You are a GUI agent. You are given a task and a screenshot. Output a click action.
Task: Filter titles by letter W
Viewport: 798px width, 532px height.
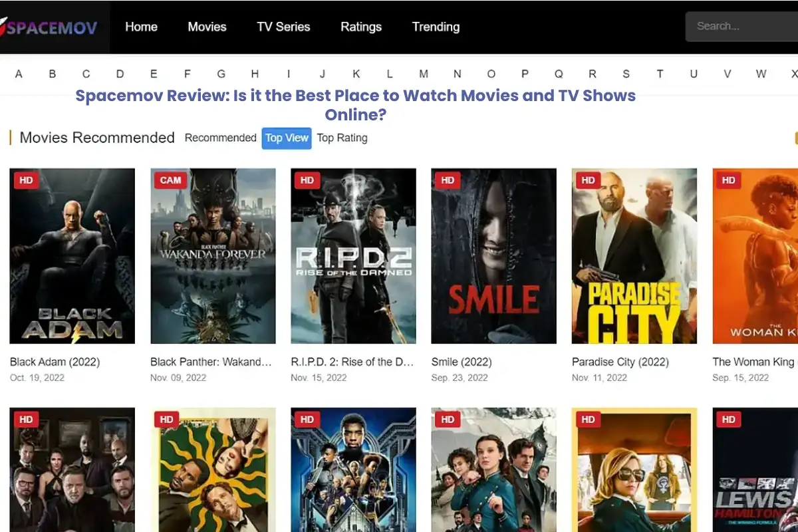[x=761, y=74]
